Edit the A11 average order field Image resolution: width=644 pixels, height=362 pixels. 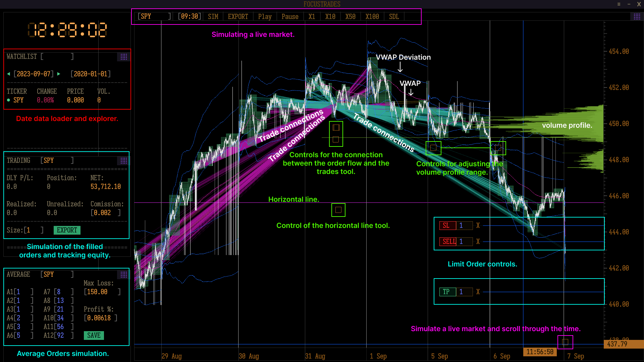pos(64,327)
